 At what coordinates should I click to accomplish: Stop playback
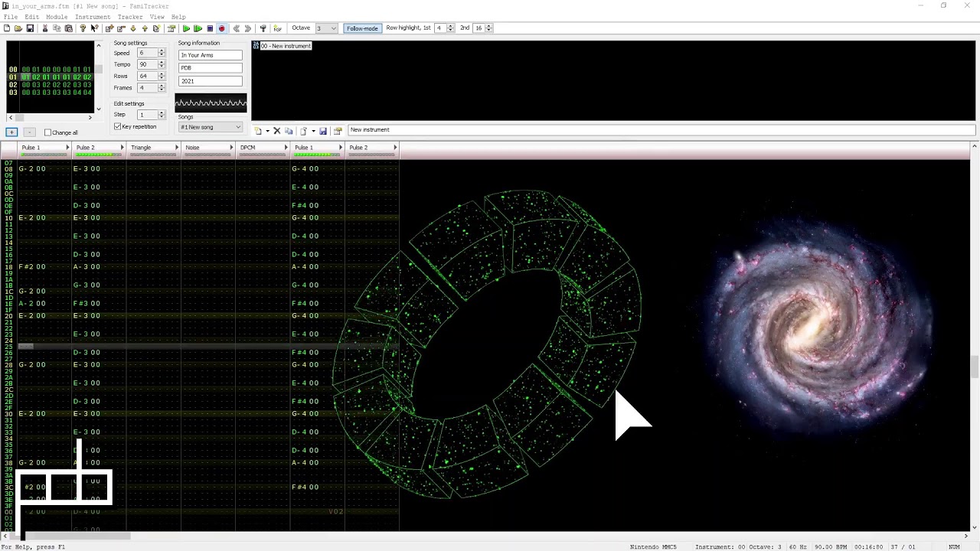pyautogui.click(x=210, y=28)
